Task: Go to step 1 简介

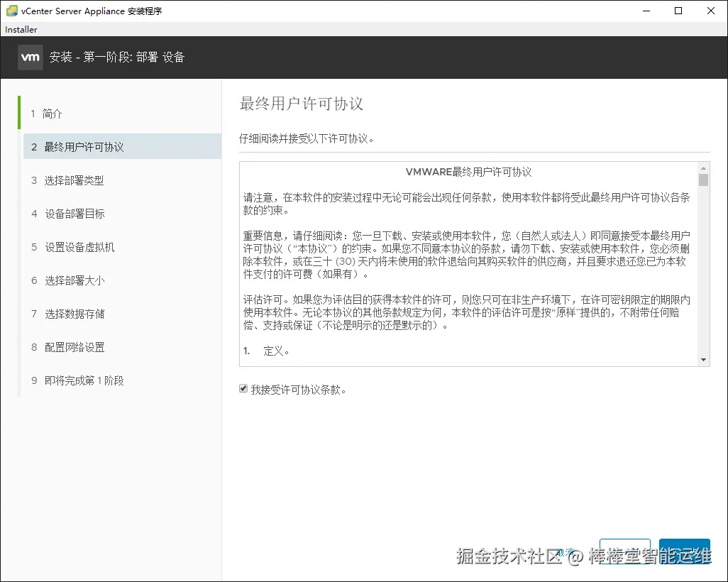Action: coord(46,114)
